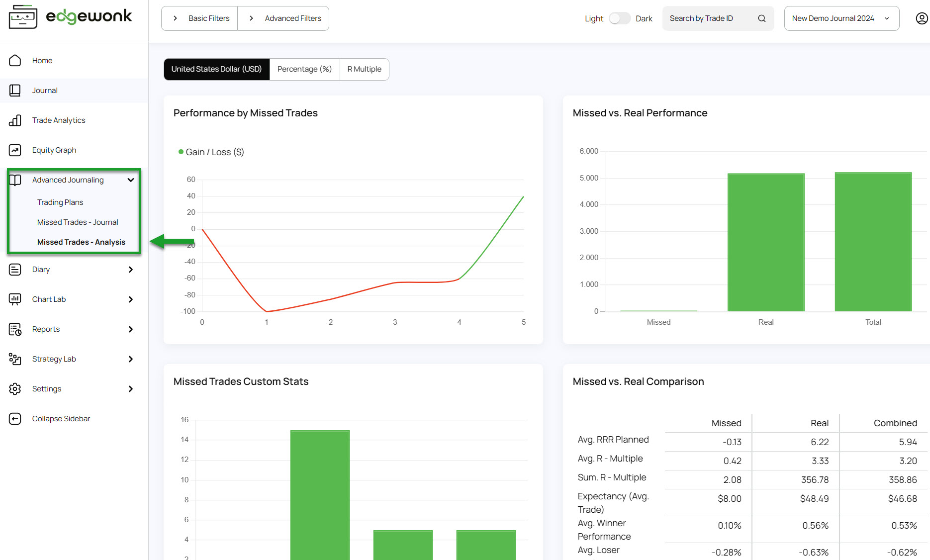This screenshot has width=930, height=560.
Task: Select the United States Dollar (USD) tab
Action: point(216,69)
